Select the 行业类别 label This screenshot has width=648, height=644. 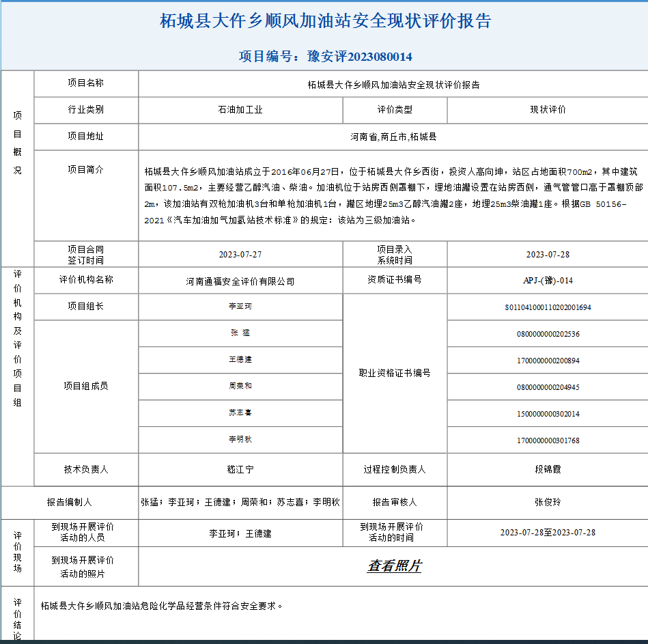coord(86,109)
